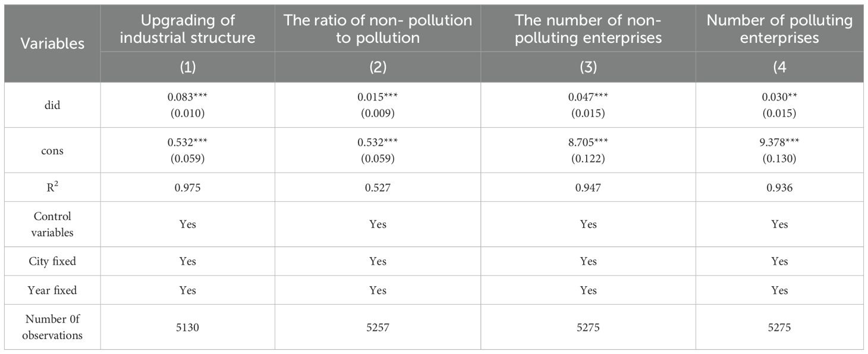Click the R² row label
The height and width of the screenshot is (354, 868).
click(x=52, y=187)
